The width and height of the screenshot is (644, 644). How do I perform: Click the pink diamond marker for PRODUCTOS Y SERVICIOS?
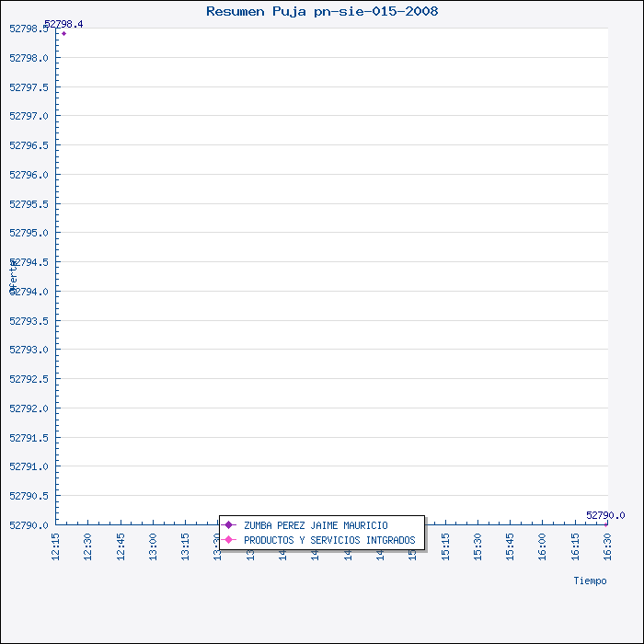(x=229, y=540)
